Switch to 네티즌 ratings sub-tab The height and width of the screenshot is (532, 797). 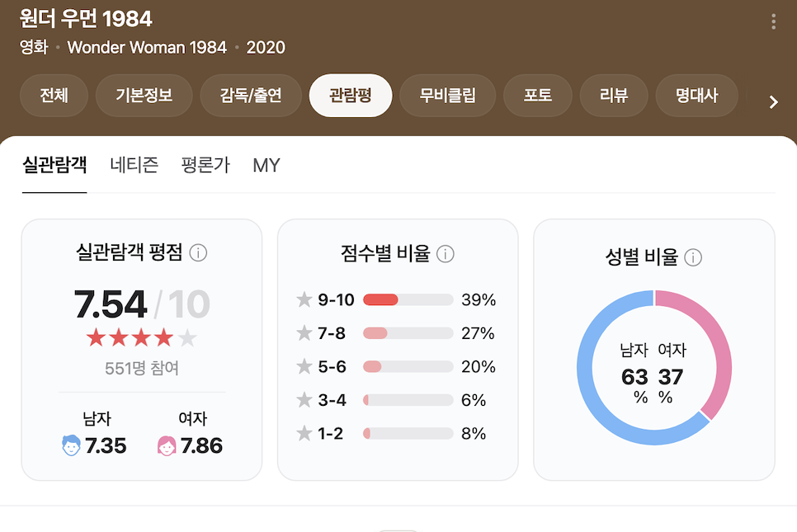coord(134,165)
